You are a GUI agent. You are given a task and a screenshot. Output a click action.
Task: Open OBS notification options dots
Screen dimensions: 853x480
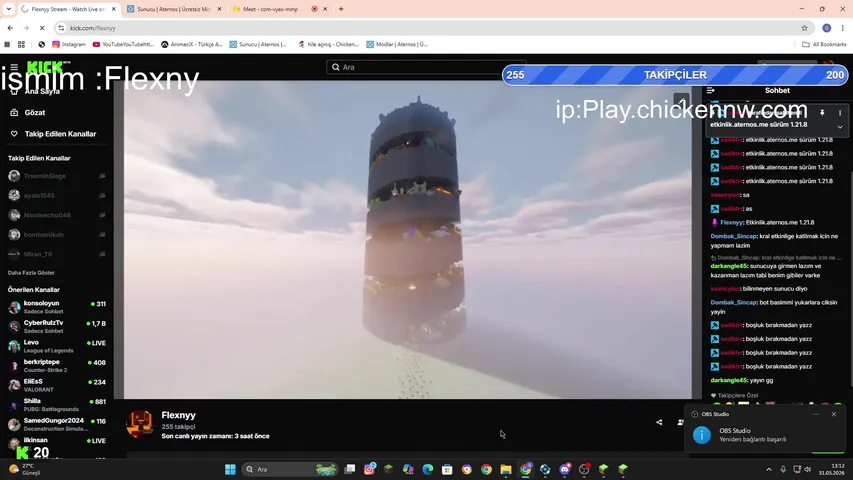coord(816,414)
